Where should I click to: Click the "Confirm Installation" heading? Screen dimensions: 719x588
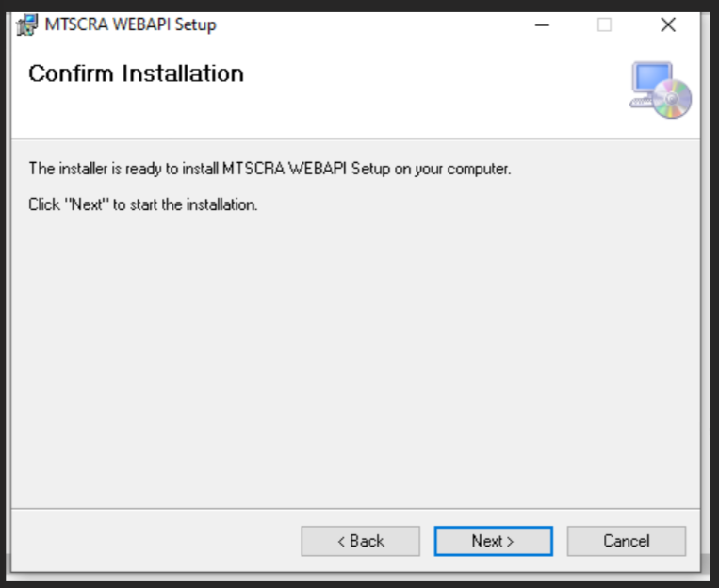(x=136, y=73)
